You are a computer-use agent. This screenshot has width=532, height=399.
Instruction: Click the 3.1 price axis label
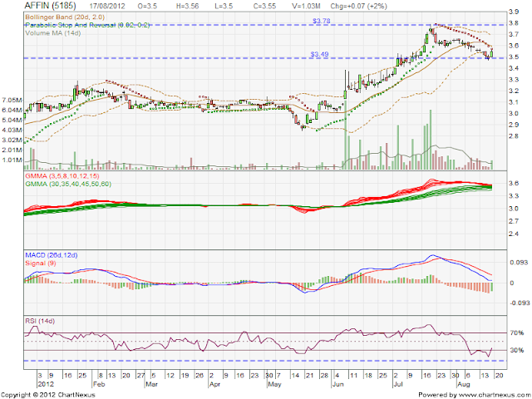[514, 102]
